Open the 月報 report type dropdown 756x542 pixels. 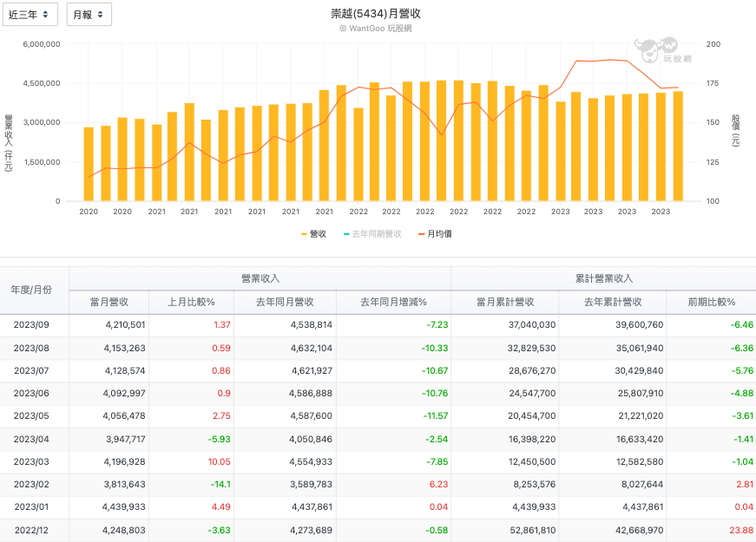pos(89,15)
